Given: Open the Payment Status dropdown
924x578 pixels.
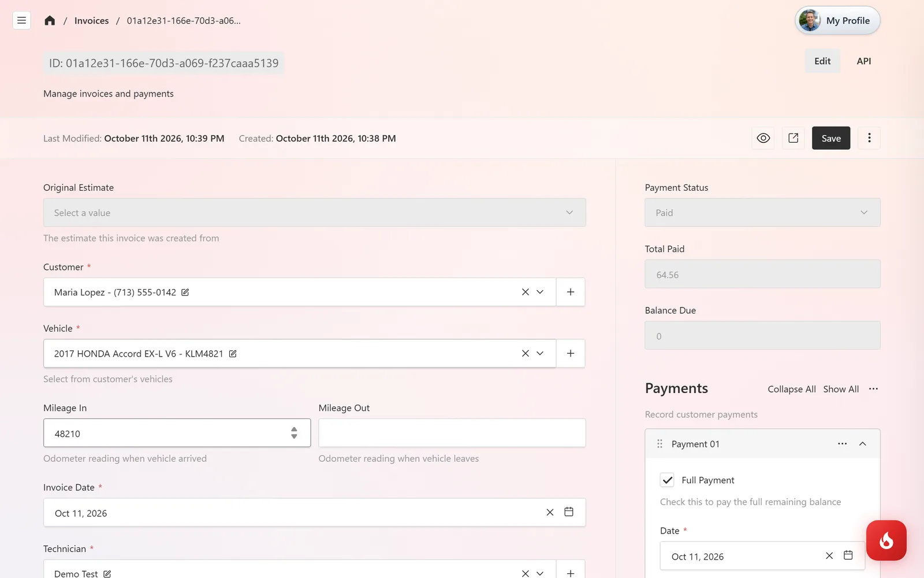Looking at the screenshot, I should (762, 213).
